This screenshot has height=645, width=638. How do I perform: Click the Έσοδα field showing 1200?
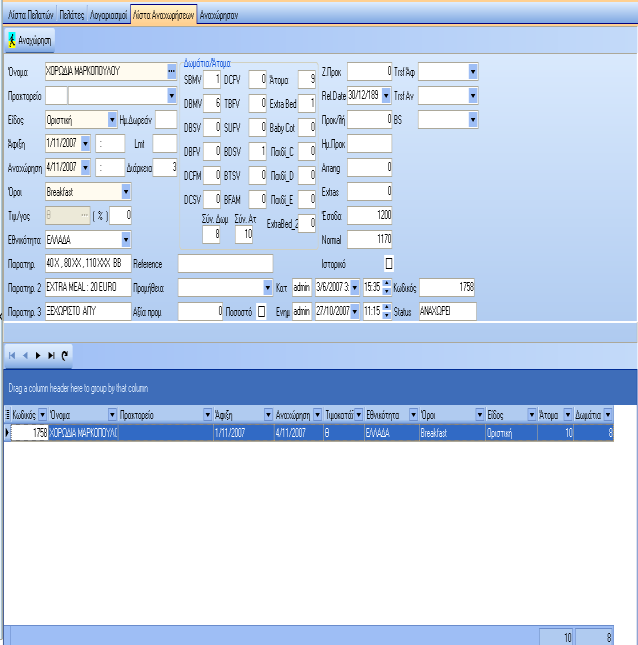click(x=369, y=216)
